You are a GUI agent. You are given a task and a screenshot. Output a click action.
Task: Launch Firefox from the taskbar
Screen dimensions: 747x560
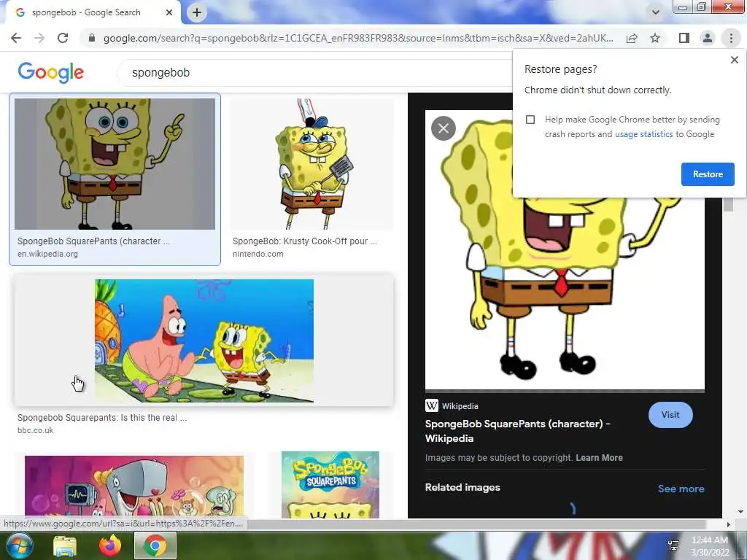pos(110,545)
